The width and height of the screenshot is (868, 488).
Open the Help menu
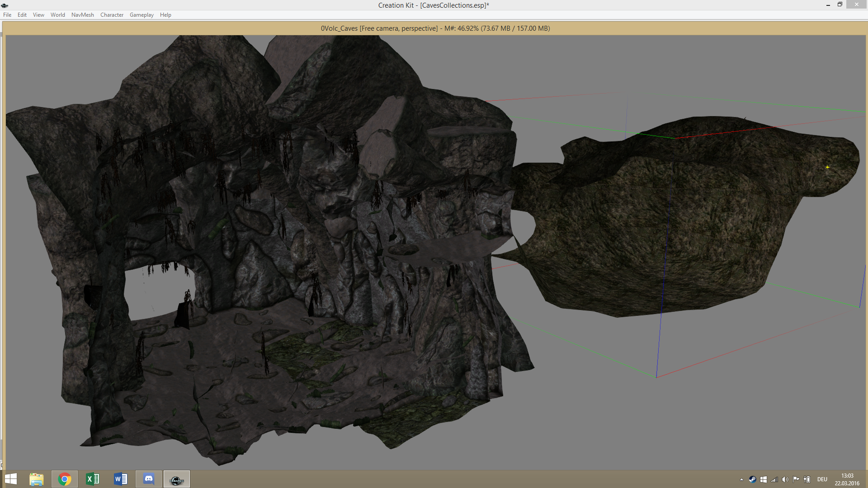[x=165, y=15]
